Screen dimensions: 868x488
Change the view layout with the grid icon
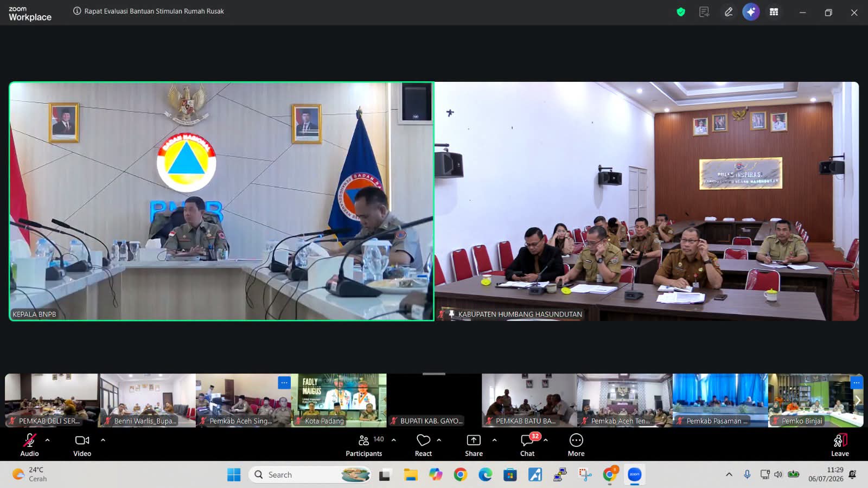tap(774, 12)
